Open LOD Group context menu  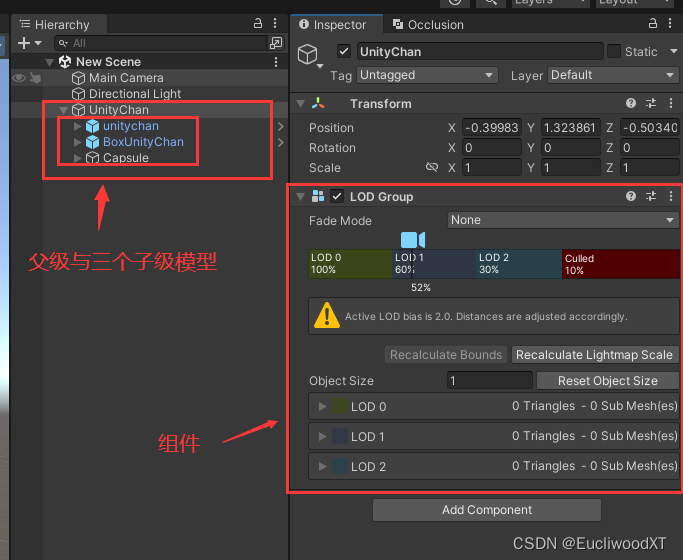(x=671, y=196)
